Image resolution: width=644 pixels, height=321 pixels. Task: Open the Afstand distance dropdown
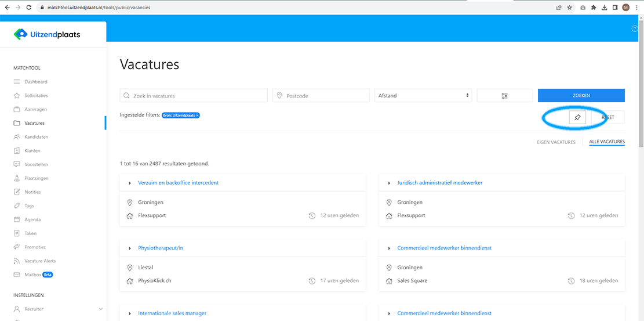[423, 96]
